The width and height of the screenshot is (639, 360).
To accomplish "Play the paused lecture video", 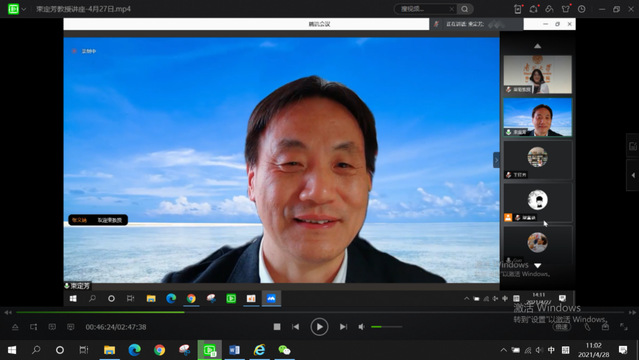I will click(x=319, y=327).
